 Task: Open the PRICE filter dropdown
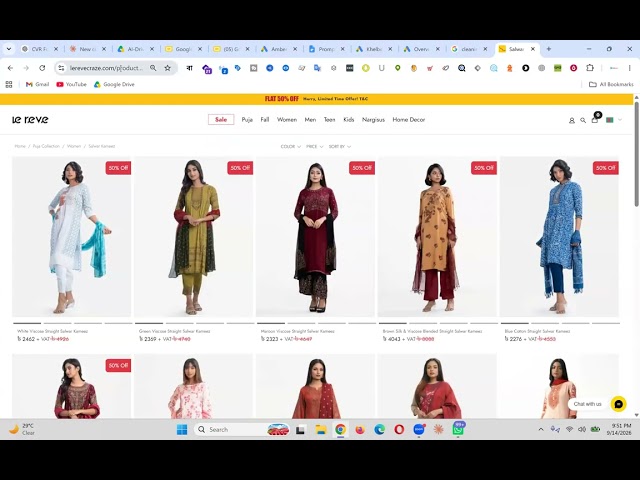click(x=314, y=147)
